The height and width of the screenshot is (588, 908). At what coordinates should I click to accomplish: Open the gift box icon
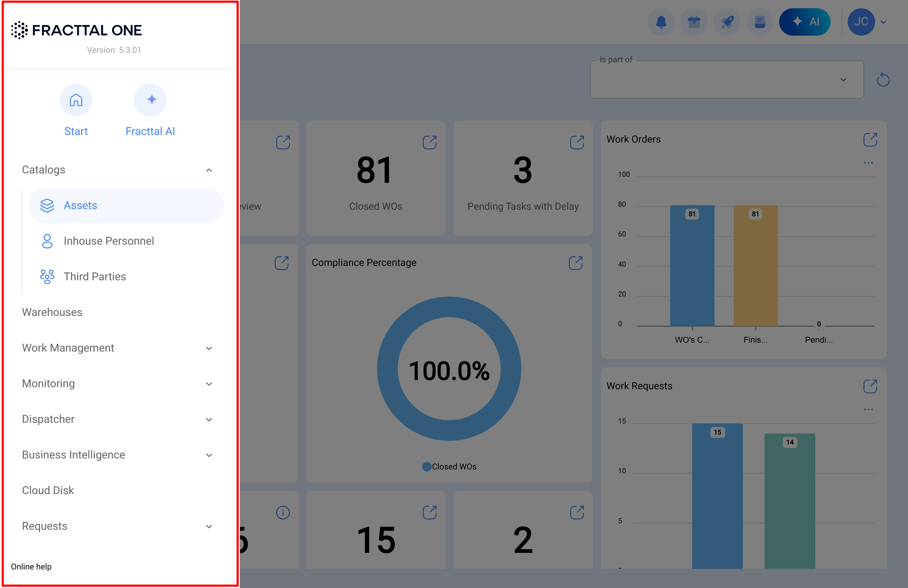694,22
